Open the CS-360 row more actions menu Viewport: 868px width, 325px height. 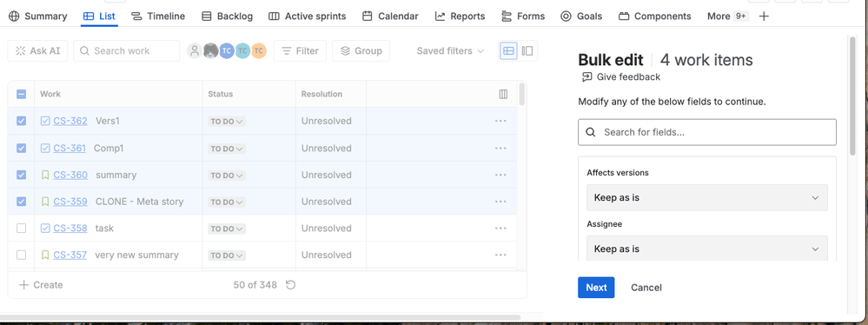pyautogui.click(x=500, y=175)
